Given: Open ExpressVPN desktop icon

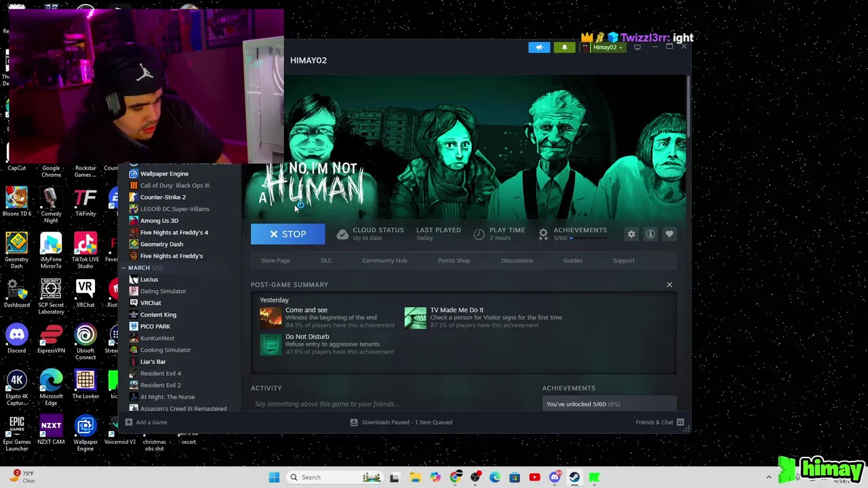Looking at the screenshot, I should pyautogui.click(x=51, y=339).
